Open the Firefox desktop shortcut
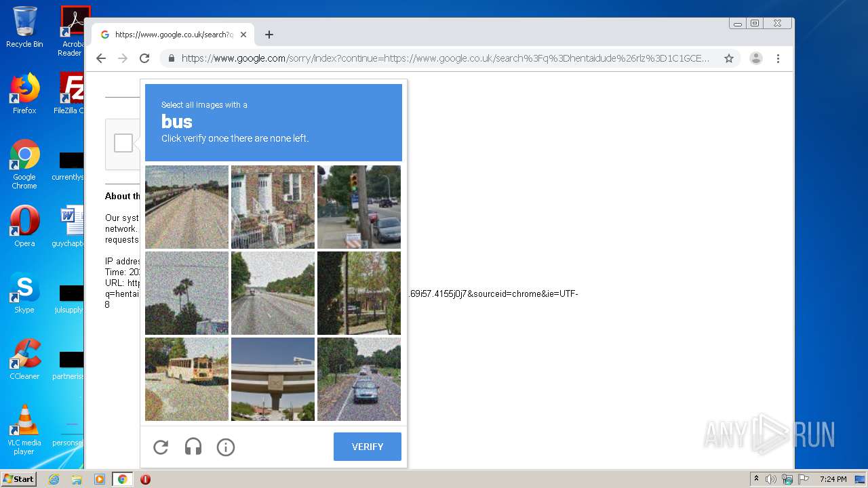868x488 pixels. point(24,94)
